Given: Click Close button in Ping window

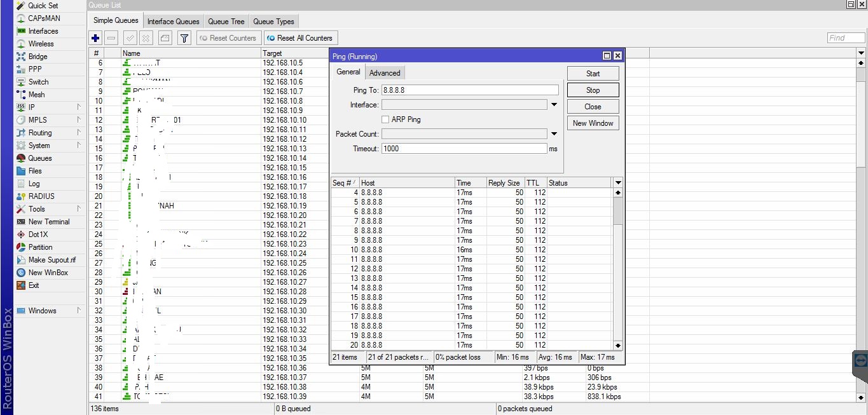Looking at the screenshot, I should tap(593, 107).
